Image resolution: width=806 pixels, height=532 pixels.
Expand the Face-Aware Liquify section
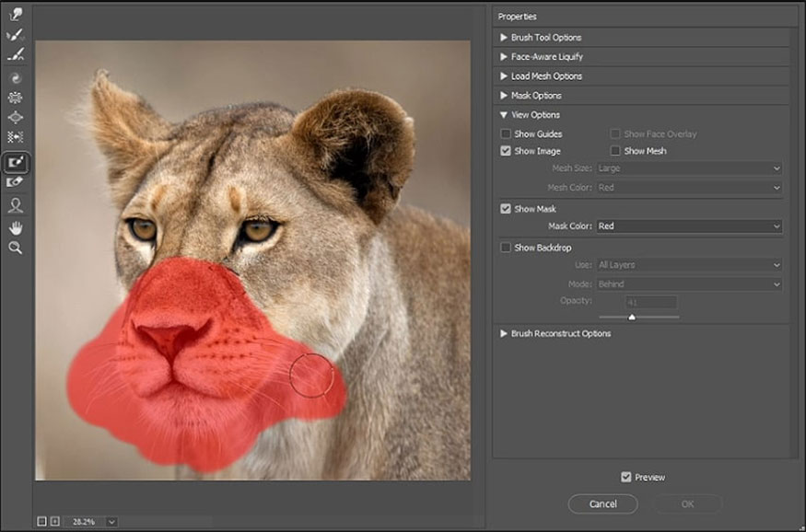[502, 56]
